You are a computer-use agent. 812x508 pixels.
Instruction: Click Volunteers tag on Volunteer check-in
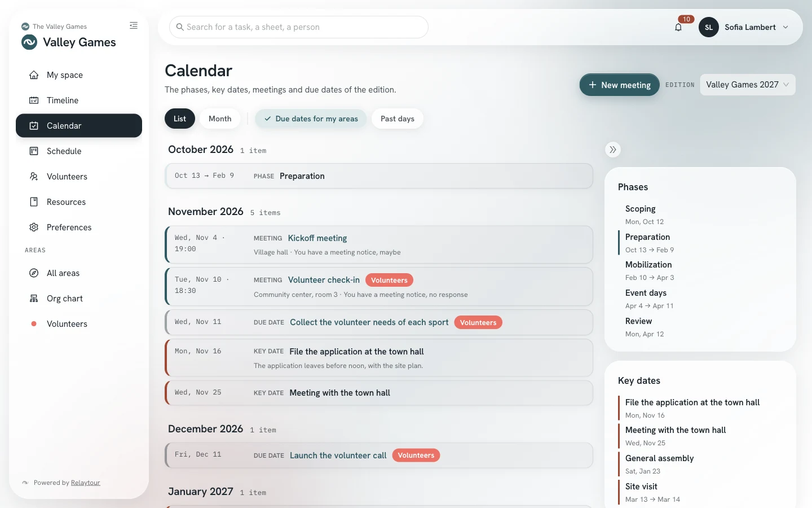click(389, 280)
